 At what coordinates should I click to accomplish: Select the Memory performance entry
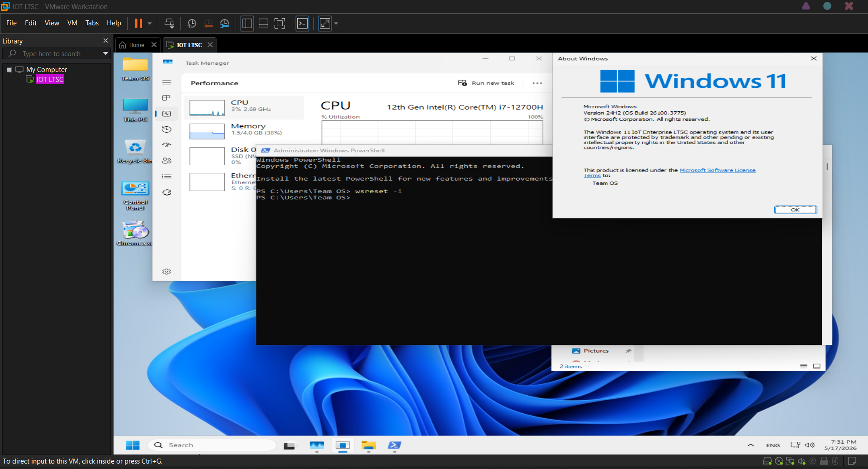244,131
